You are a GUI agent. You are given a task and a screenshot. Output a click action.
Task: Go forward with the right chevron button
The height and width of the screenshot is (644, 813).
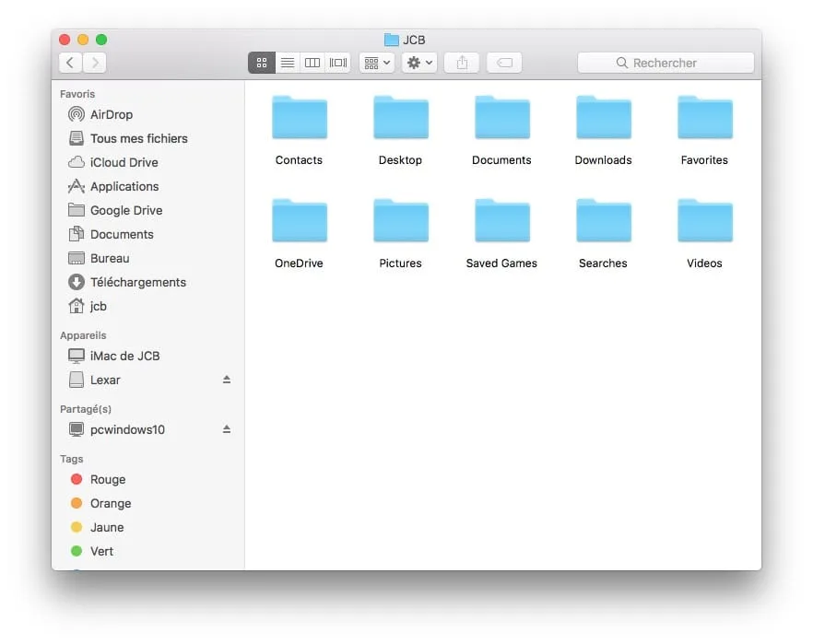94,63
